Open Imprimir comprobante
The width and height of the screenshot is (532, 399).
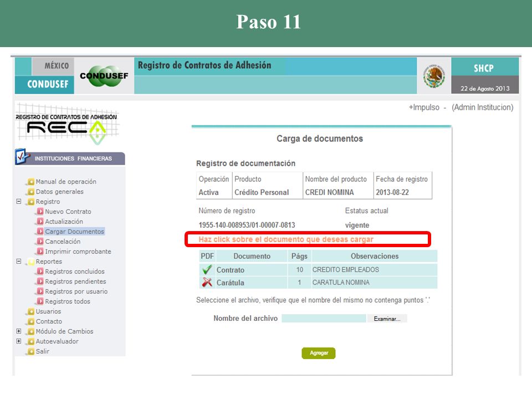tap(78, 252)
